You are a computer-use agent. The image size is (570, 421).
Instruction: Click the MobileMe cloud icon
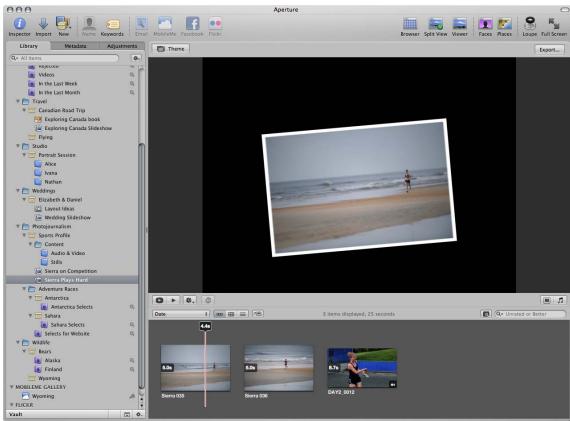point(165,24)
